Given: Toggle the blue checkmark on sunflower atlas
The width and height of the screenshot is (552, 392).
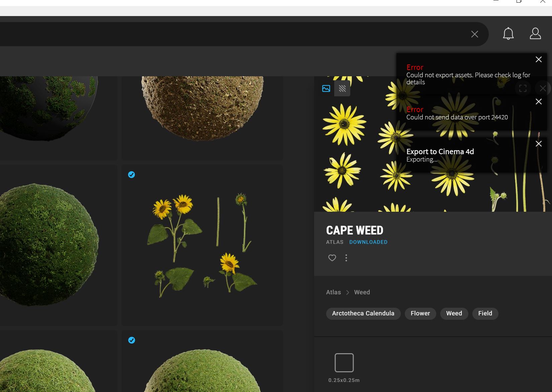Looking at the screenshot, I should click(x=131, y=175).
